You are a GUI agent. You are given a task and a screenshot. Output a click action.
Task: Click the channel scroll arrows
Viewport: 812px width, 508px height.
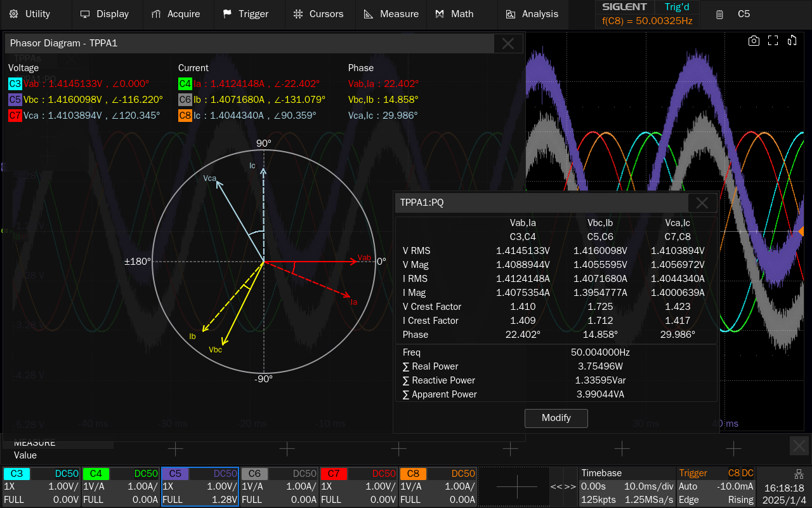point(563,486)
